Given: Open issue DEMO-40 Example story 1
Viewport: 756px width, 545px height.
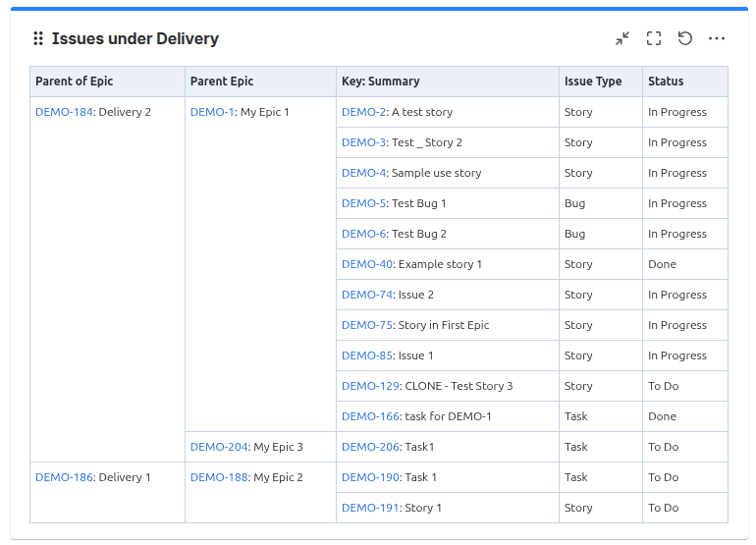Looking at the screenshot, I should coord(367,264).
